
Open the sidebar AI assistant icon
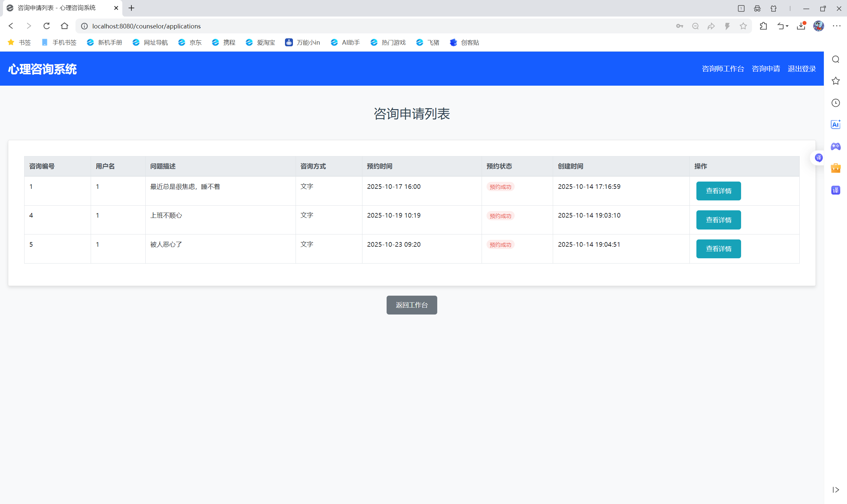pos(835,125)
